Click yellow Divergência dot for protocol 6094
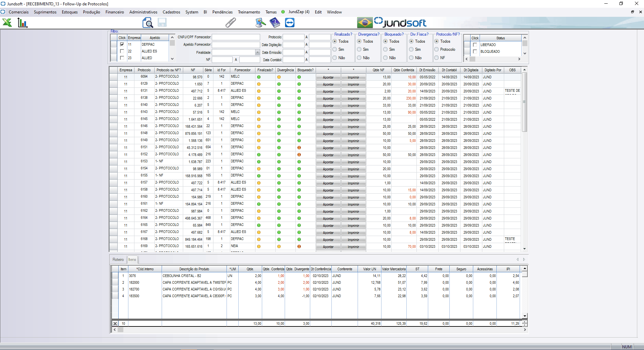This screenshot has height=350, width=644. [279, 77]
